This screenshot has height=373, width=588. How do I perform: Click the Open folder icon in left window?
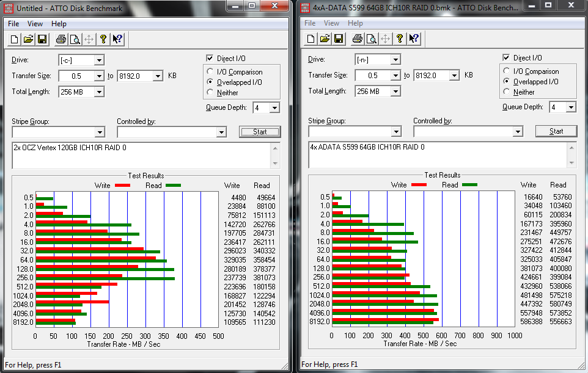click(x=28, y=40)
